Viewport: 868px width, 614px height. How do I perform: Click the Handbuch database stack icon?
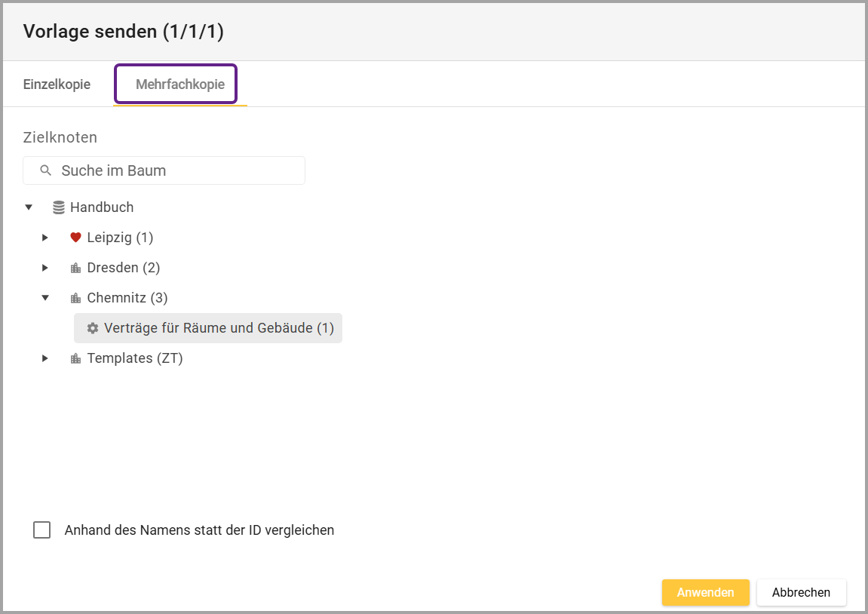[x=58, y=207]
